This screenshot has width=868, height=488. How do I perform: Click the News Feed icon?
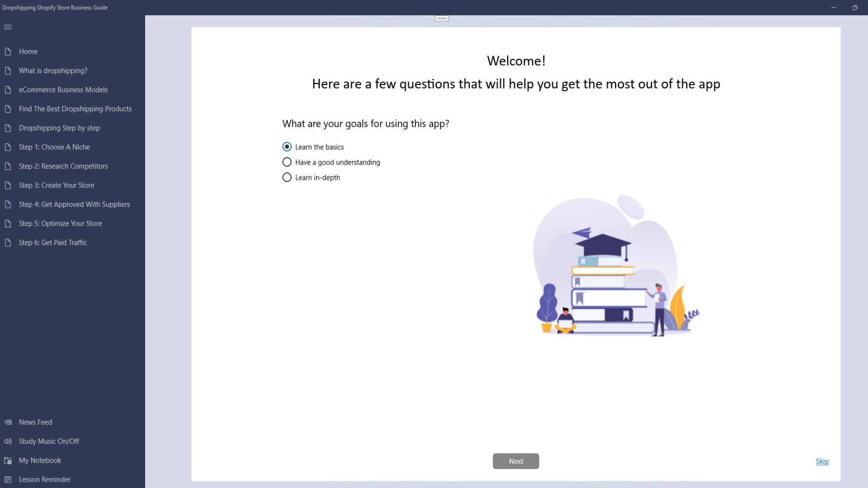pyautogui.click(x=8, y=422)
